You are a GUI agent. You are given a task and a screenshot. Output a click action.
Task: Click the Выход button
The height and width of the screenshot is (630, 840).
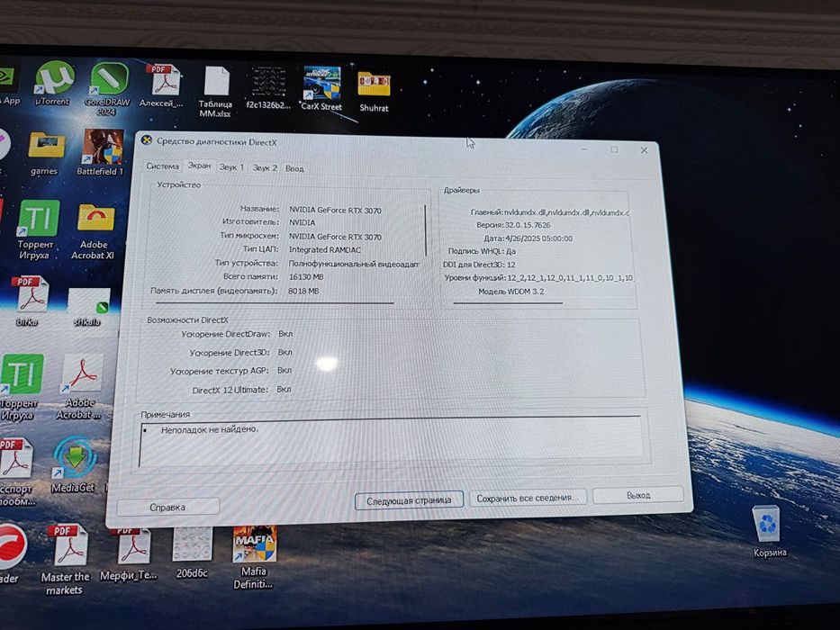pyautogui.click(x=638, y=495)
